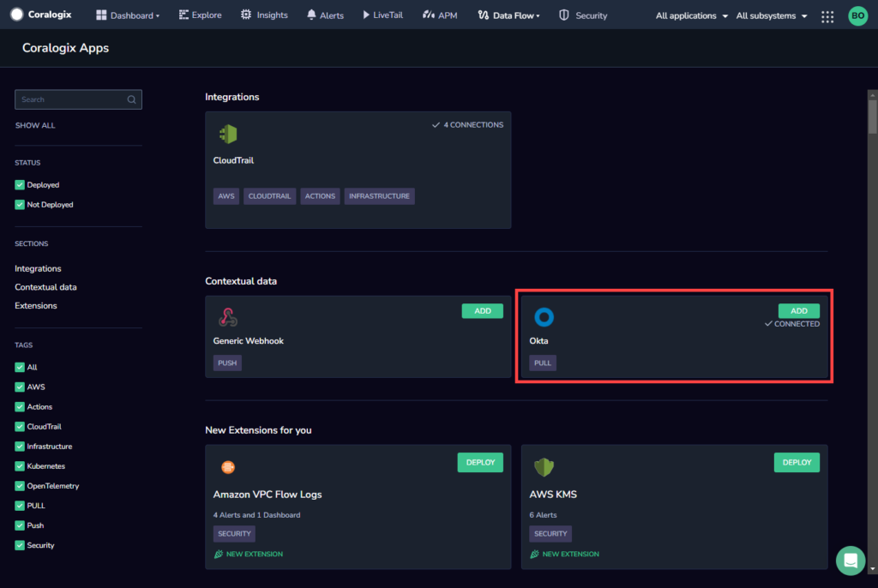Click the Insights gear icon
Viewport: 878px width, 588px height.
click(x=246, y=15)
